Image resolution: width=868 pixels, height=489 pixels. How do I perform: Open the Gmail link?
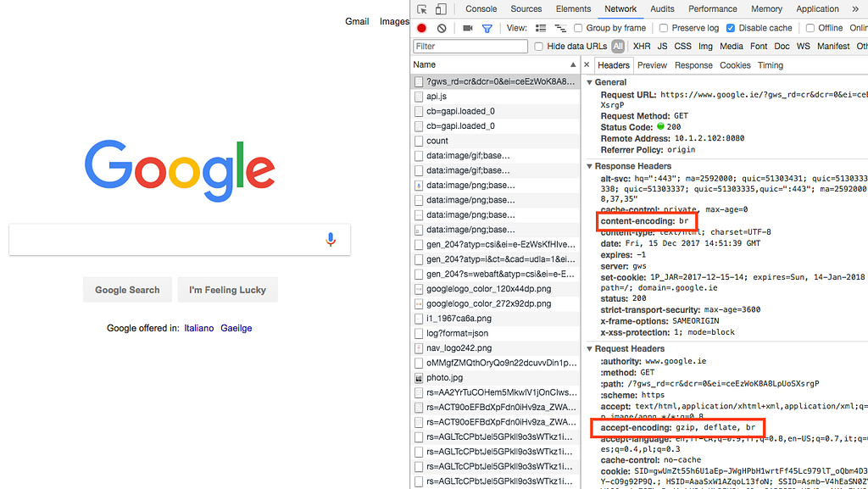[x=357, y=21]
